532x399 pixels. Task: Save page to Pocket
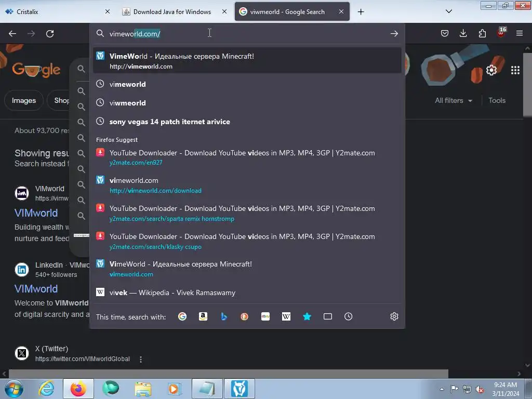tap(445, 33)
